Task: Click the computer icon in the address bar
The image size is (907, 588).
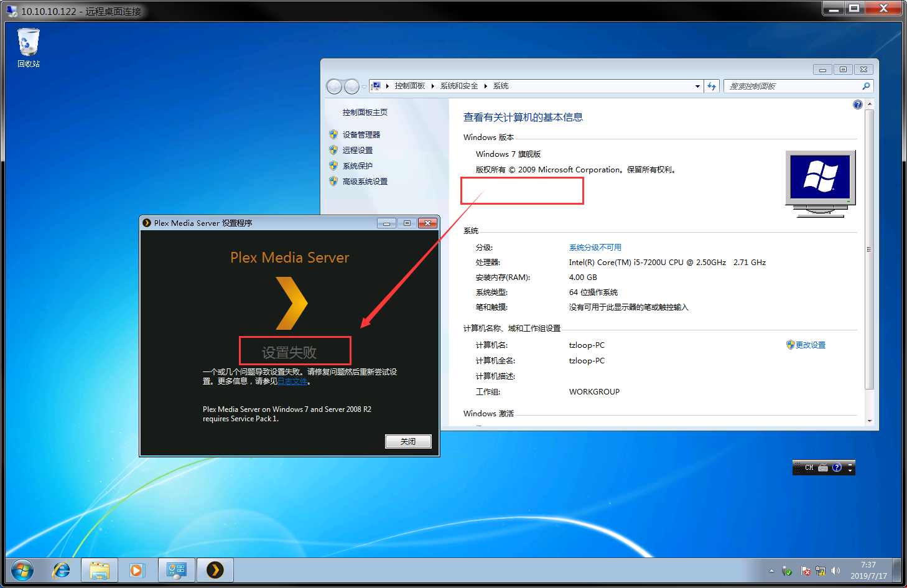Action: click(376, 86)
